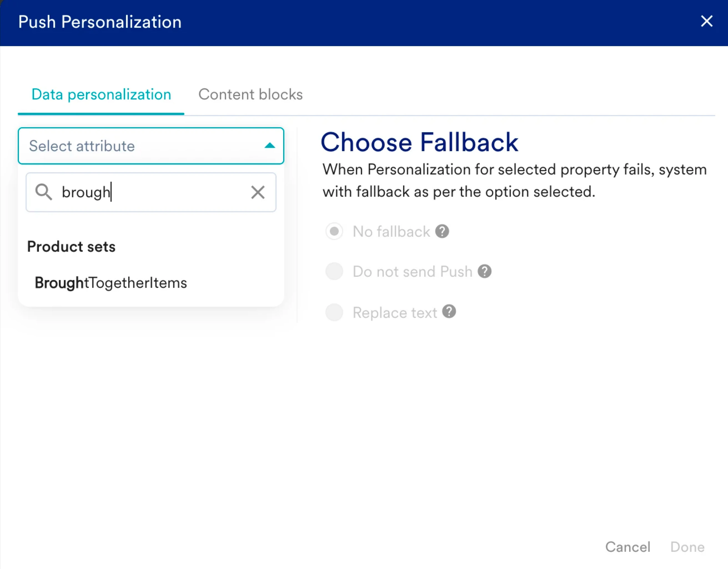Select the Replace text radio option

(334, 313)
